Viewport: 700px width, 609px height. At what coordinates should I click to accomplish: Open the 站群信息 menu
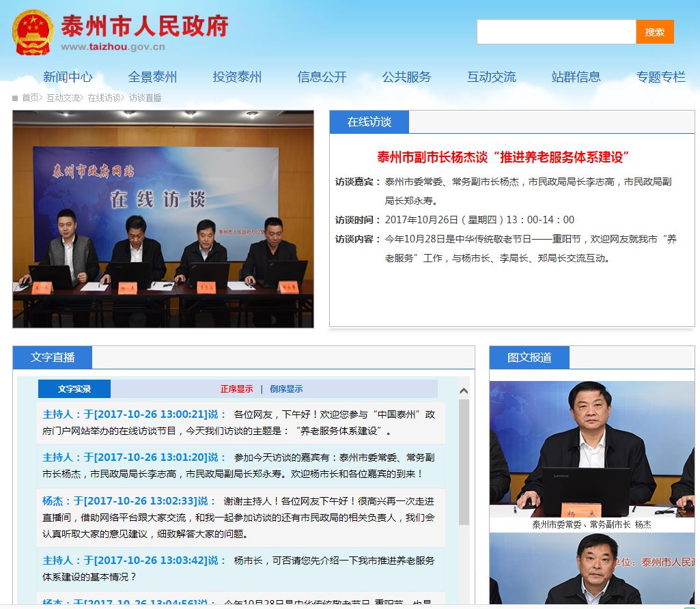(x=576, y=77)
